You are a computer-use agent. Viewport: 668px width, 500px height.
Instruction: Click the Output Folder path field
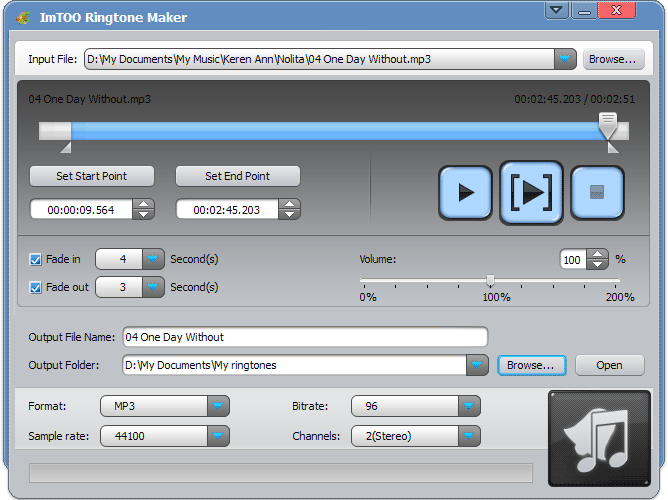[294, 365]
